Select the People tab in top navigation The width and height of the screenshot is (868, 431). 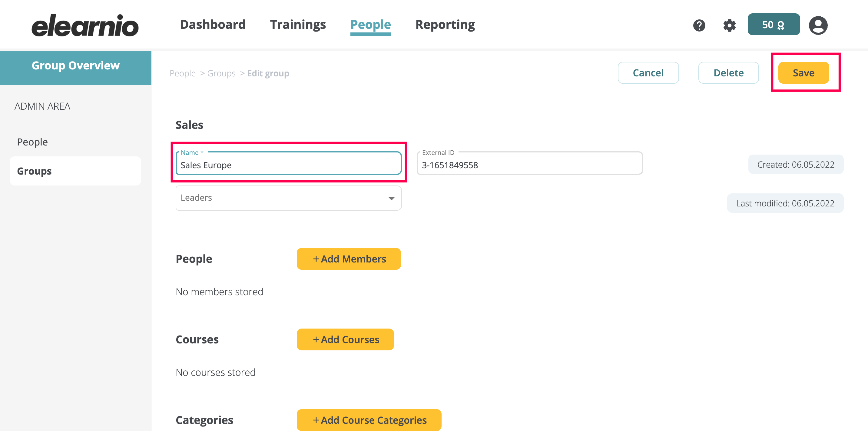[370, 25]
